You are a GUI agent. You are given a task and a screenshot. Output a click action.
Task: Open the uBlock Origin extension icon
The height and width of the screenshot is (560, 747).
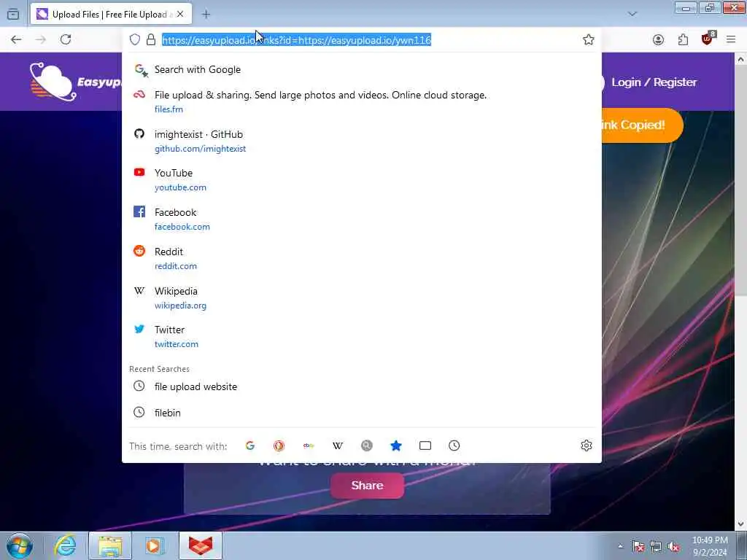708,39
